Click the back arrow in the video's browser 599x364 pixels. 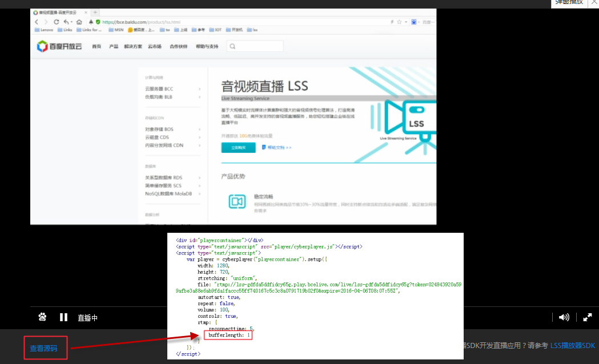point(37,22)
